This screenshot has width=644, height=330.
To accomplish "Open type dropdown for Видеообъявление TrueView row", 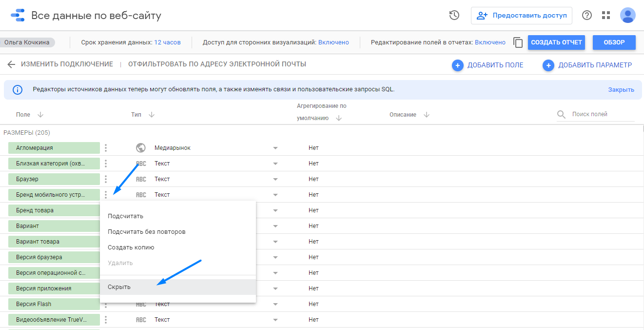I will click(275, 320).
